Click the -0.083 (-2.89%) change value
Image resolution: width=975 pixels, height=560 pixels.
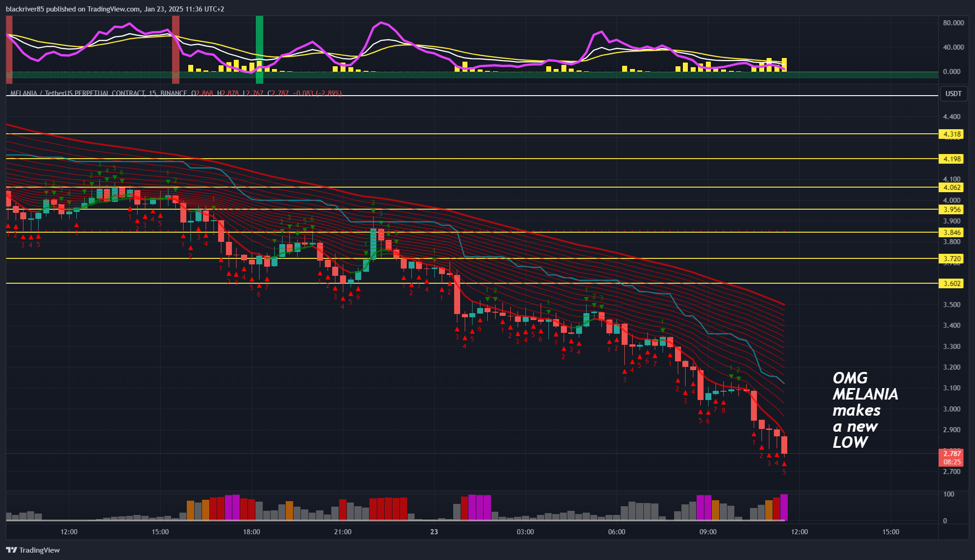click(x=317, y=93)
